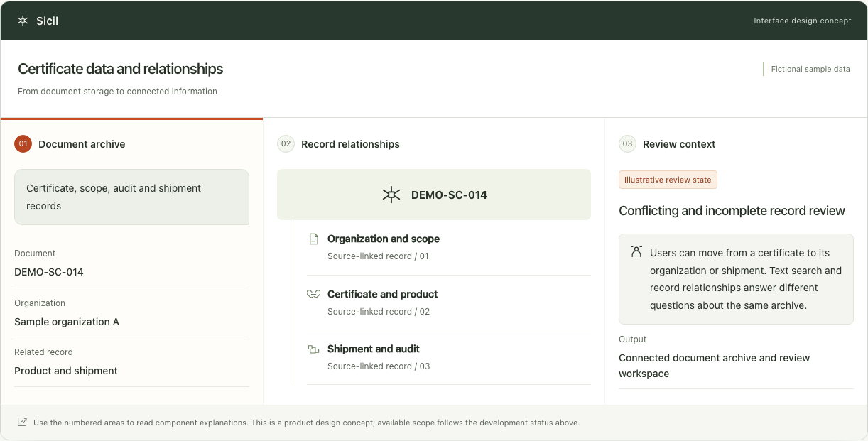Viewport: 868px width, 441px height.
Task: Click the chart icon in the footer bar
Action: coord(23,422)
